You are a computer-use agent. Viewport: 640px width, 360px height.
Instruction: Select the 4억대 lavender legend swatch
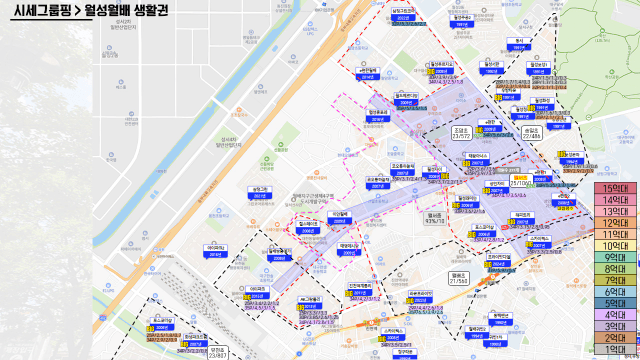[616, 315]
